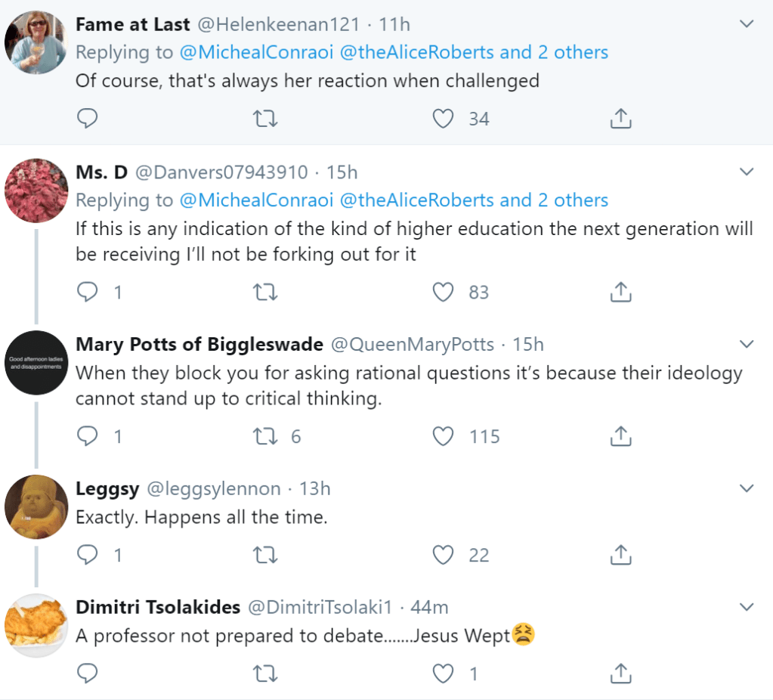
Task: Retweet Ms. D's tweet
Action: [x=264, y=292]
